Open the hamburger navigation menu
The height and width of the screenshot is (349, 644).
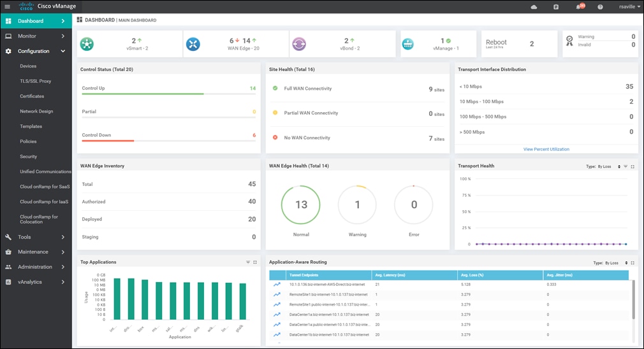click(x=8, y=6)
